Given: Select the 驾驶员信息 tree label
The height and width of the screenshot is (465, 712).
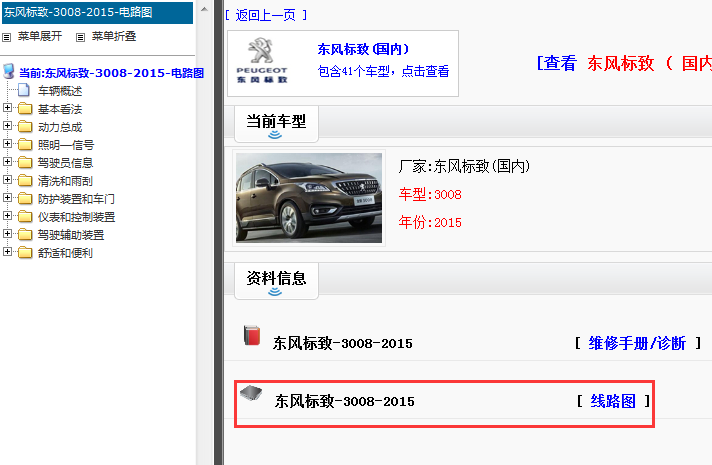Looking at the screenshot, I should coord(65,163).
